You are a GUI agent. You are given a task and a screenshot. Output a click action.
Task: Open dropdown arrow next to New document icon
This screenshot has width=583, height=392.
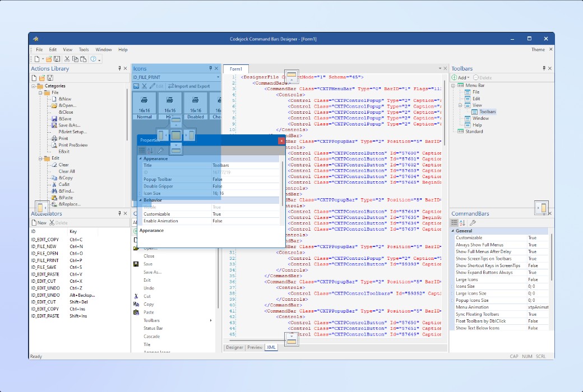pyautogui.click(x=43, y=59)
